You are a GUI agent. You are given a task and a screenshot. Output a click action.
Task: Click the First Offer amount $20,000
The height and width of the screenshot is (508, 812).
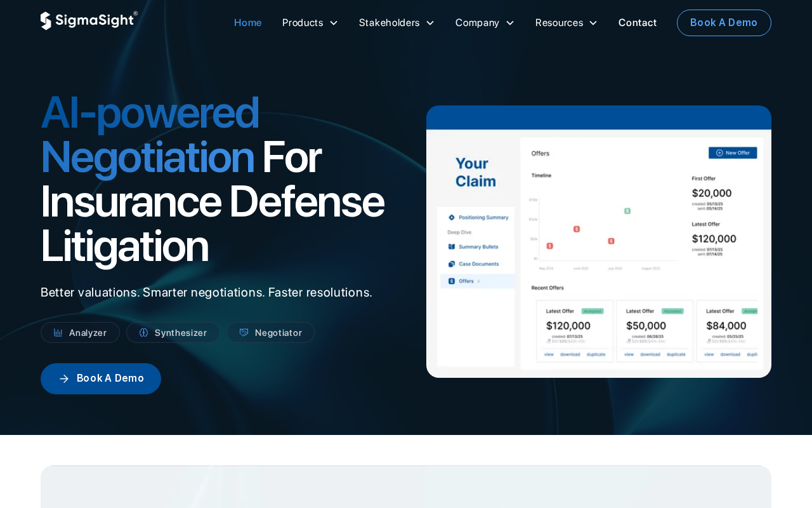(x=712, y=193)
